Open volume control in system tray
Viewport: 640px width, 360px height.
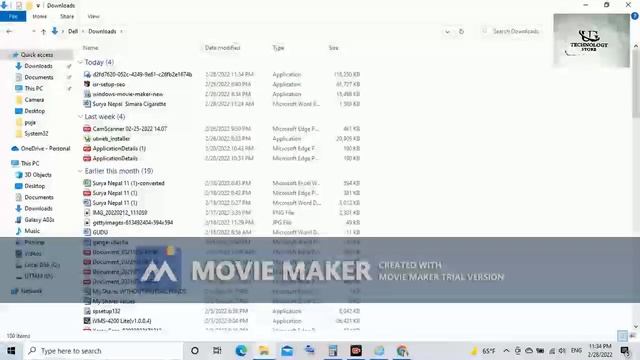point(562,351)
